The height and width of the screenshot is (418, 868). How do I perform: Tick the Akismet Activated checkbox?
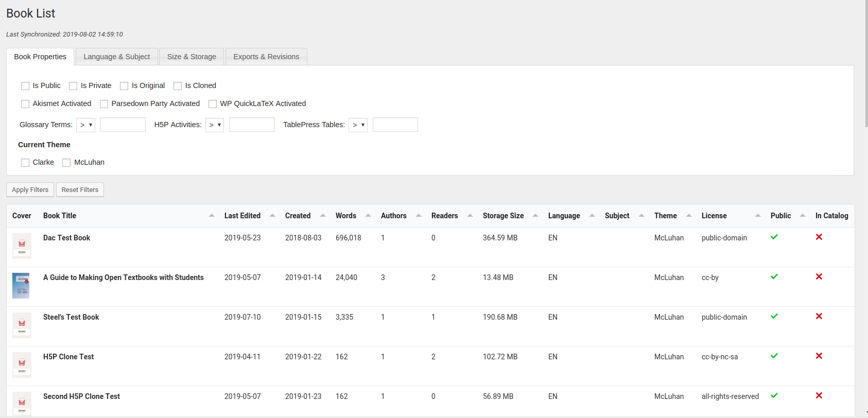(x=25, y=104)
